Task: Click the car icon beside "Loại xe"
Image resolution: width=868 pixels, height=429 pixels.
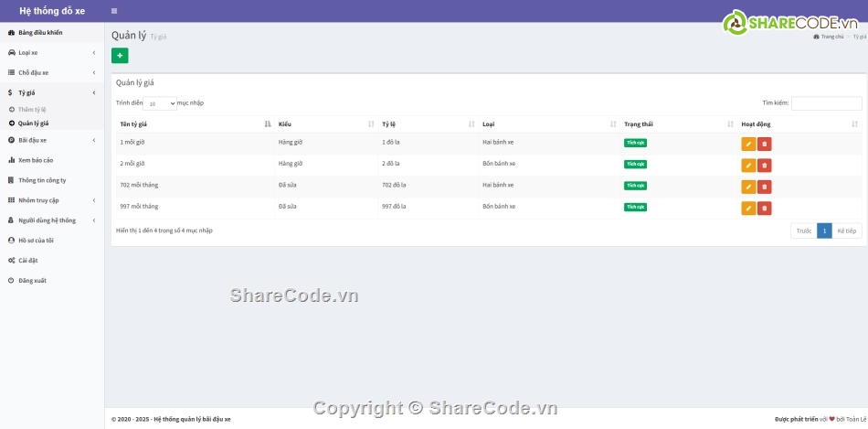Action: click(11, 53)
